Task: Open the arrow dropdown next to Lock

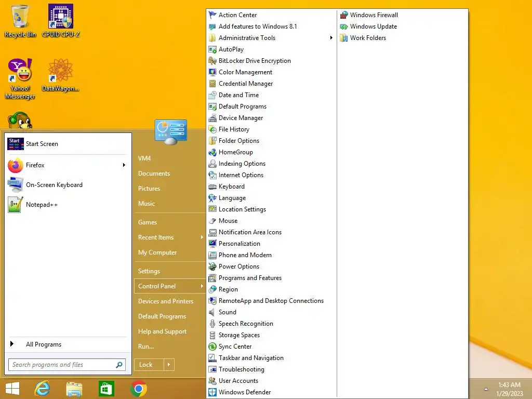Action: tap(169, 365)
